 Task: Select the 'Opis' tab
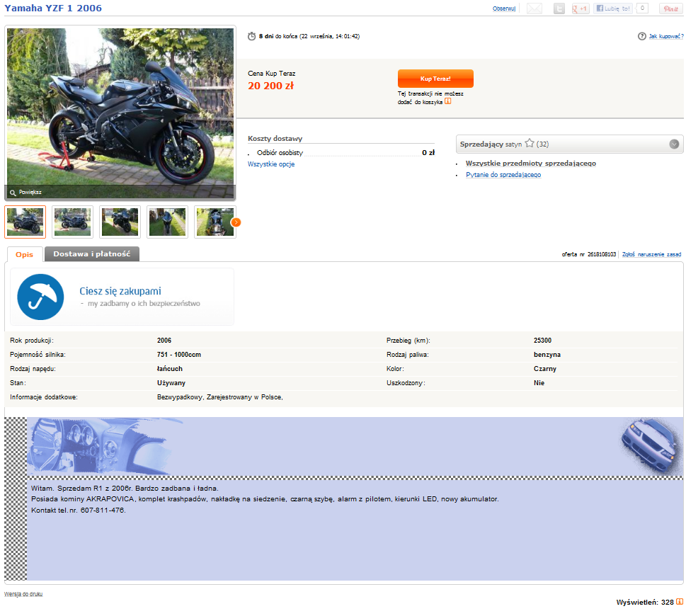click(x=25, y=254)
